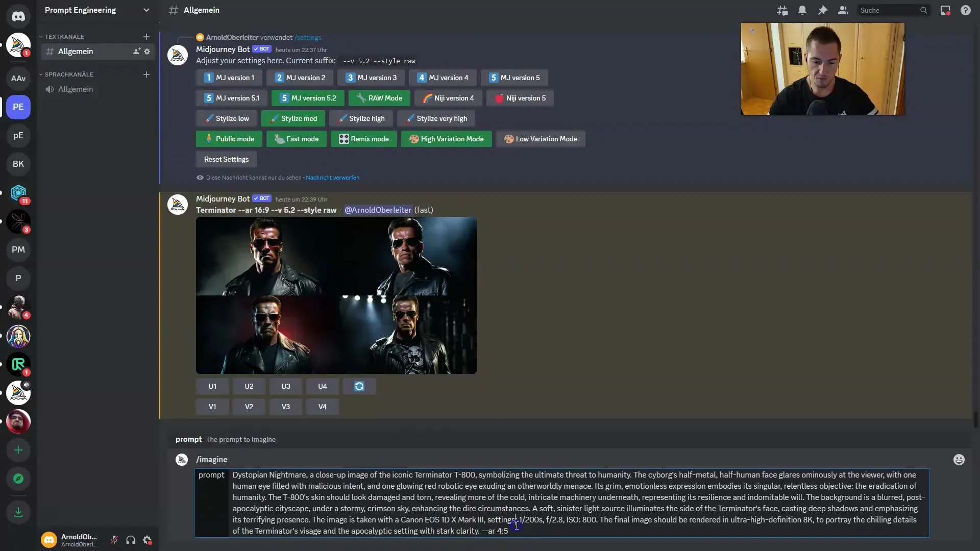Download apps icon in server list
This screenshot has width=980, height=551.
(x=18, y=512)
